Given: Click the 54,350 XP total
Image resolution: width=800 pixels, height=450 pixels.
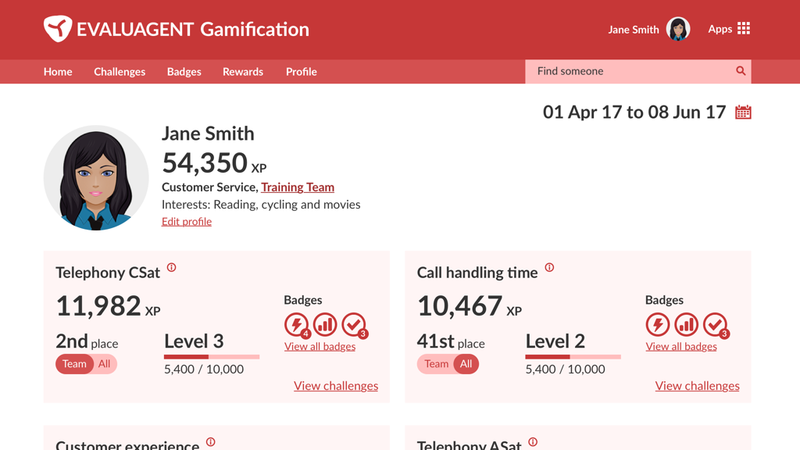Looking at the screenshot, I should pyautogui.click(x=214, y=163).
